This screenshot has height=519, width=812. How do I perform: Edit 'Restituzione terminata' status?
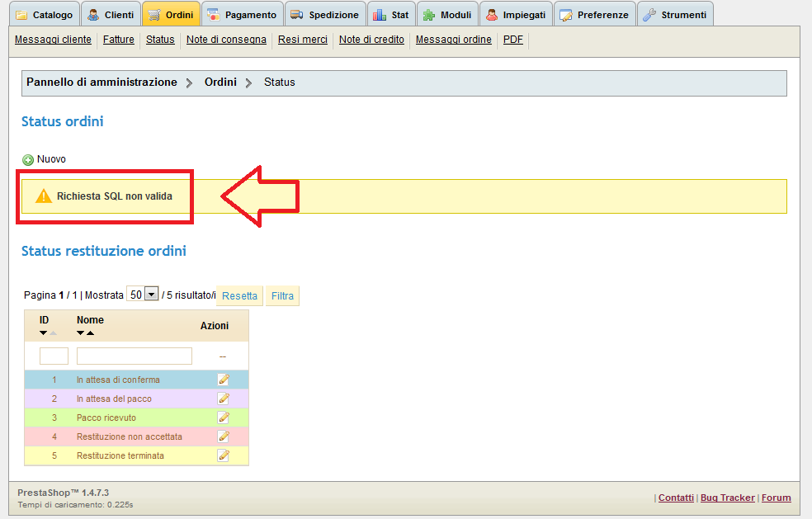coord(223,455)
